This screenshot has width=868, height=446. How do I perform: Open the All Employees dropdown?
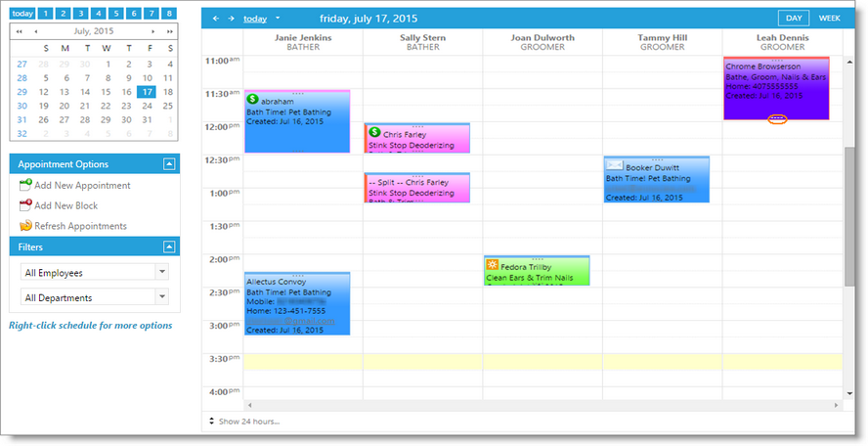click(x=162, y=272)
